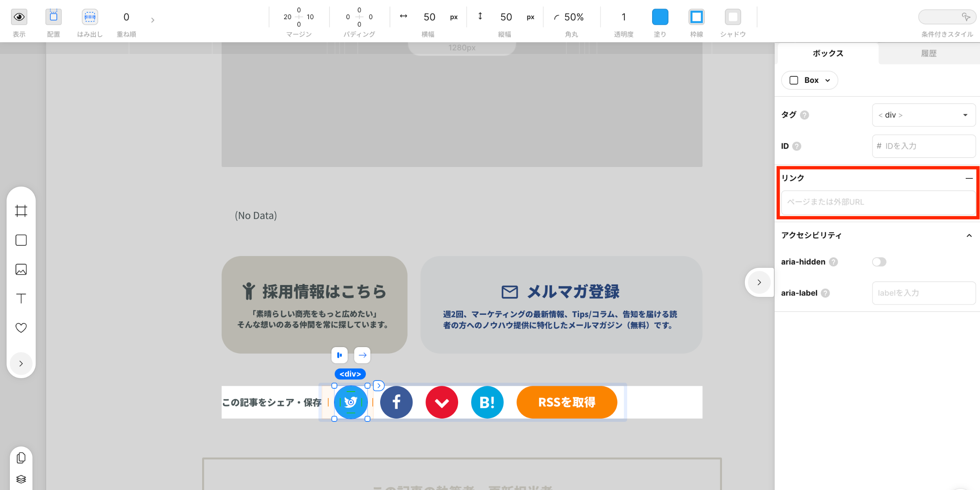This screenshot has height=490, width=980.
Task: Select the Hatena B! bookmark icon
Action: 487,402
